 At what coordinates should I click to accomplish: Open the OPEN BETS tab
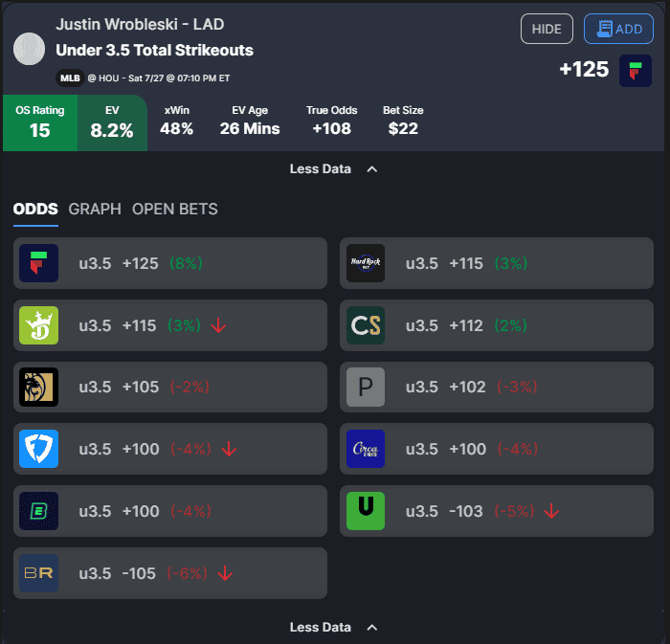point(175,209)
